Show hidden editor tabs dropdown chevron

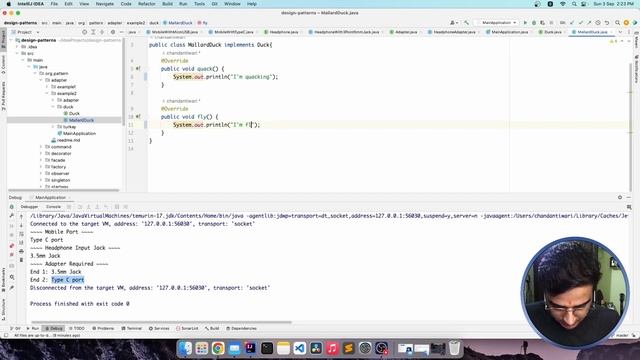click(620, 32)
